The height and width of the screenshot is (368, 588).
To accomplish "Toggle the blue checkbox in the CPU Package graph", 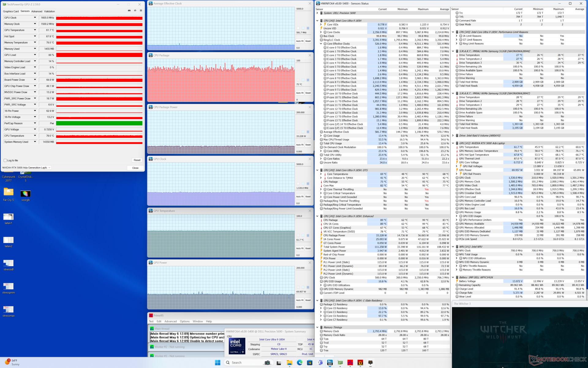I will pyautogui.click(x=308, y=80).
